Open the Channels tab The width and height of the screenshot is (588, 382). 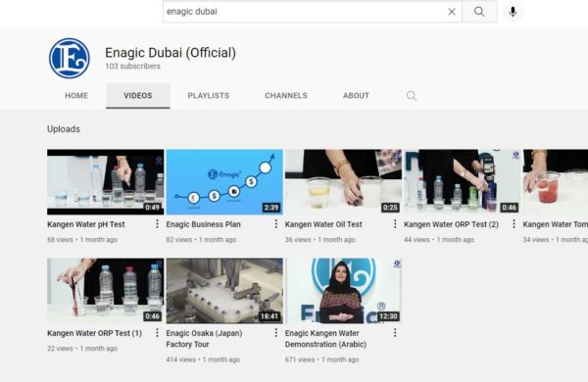(x=286, y=96)
